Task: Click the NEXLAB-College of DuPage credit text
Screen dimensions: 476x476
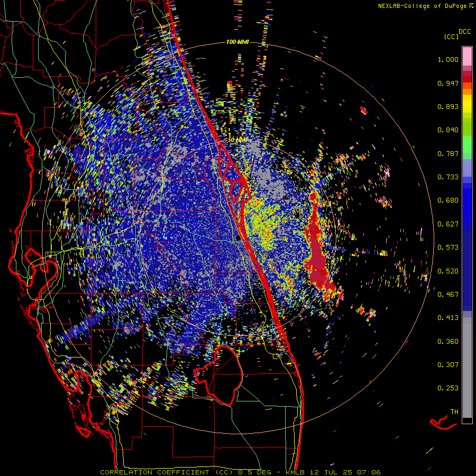Action: (426, 6)
